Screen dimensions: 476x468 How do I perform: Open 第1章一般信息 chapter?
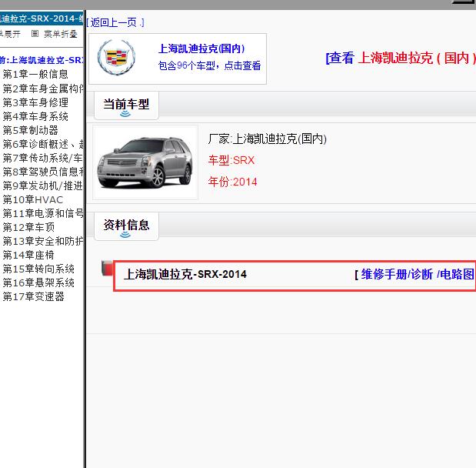pos(35,74)
